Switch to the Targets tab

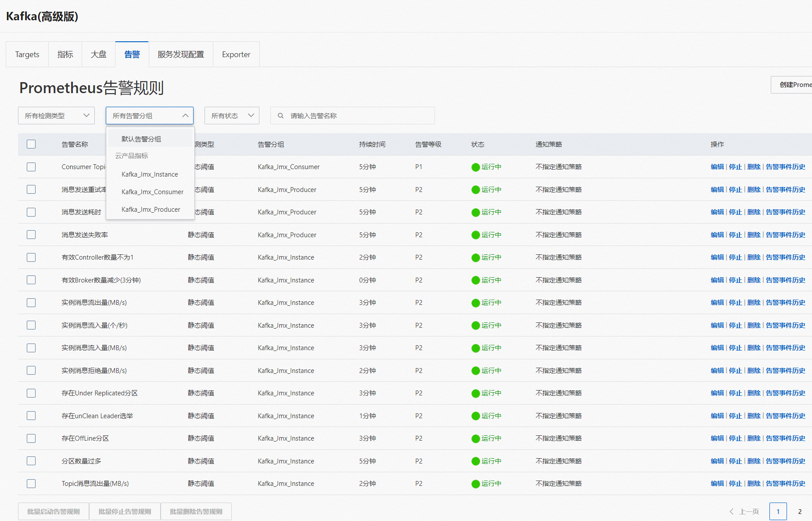pos(27,54)
